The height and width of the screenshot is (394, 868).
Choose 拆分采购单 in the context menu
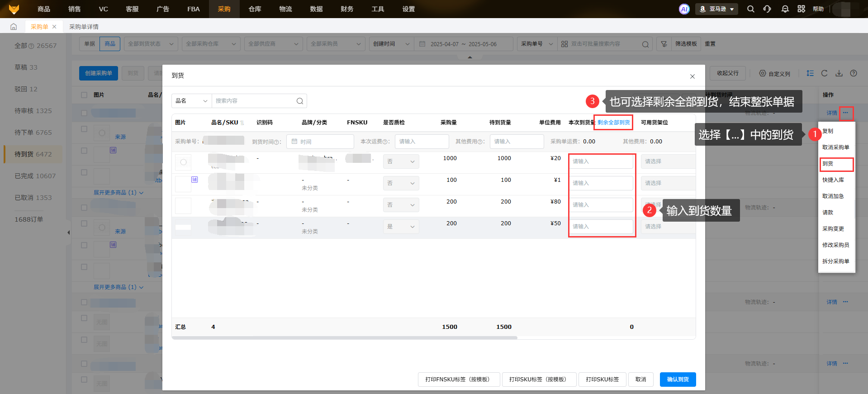[x=835, y=261]
